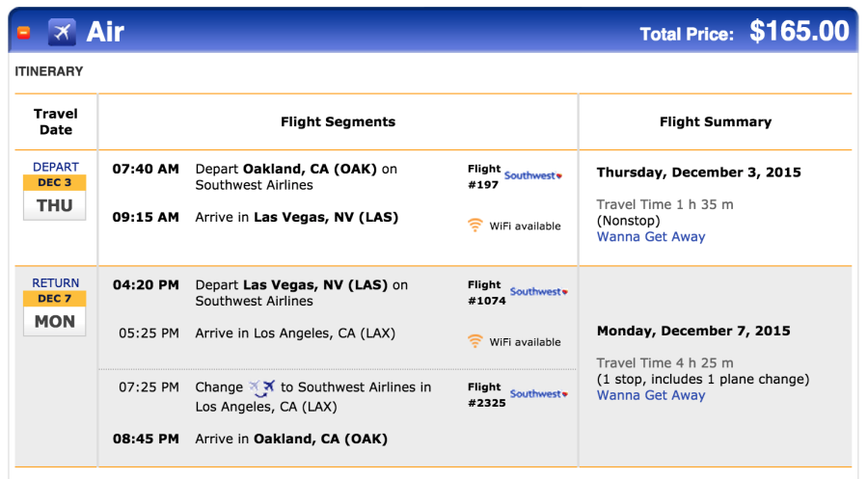This screenshot has height=479, width=868.
Task: Select the DEC 7 MON calendar badge
Action: 54,313
